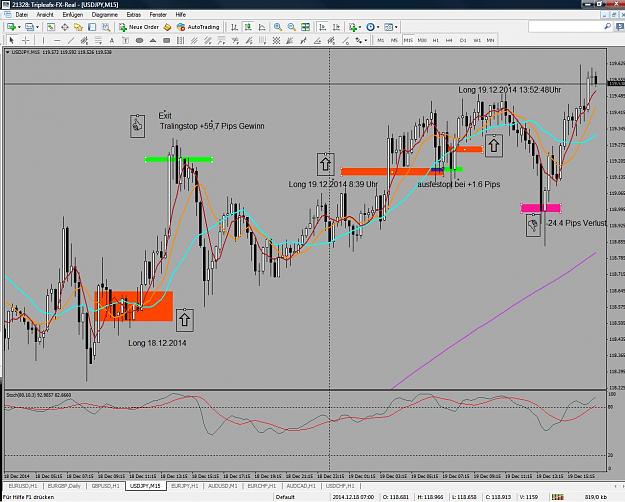Switch to bar chart display

234,27
